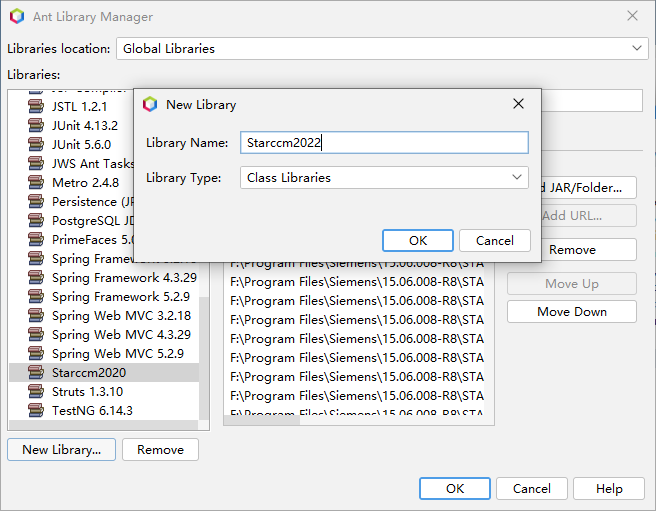Screen dimensions: 656x511
Task: Click the JWS Ant Tasks library icon
Action: [36, 163]
